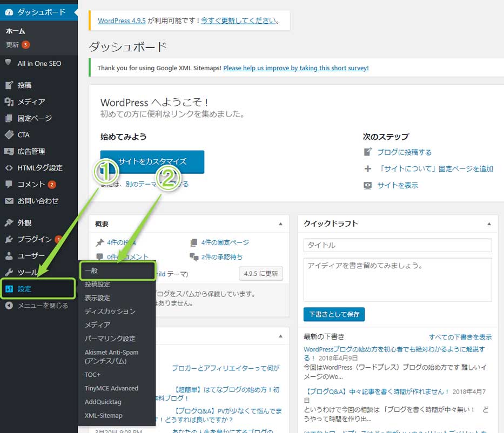
Task: Open ブロガーとアフィリエイターって何が post link
Action: (226, 368)
